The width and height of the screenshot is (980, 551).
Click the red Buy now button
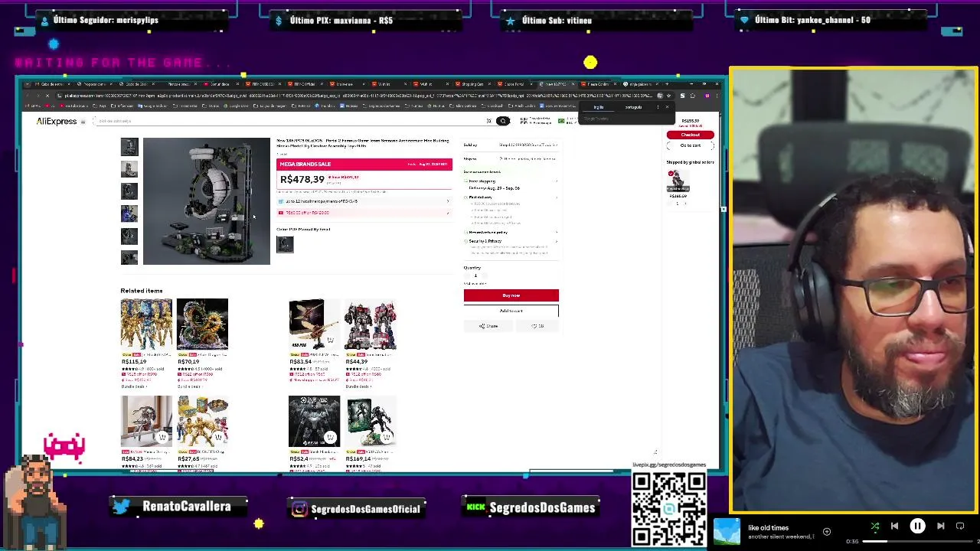(x=511, y=295)
